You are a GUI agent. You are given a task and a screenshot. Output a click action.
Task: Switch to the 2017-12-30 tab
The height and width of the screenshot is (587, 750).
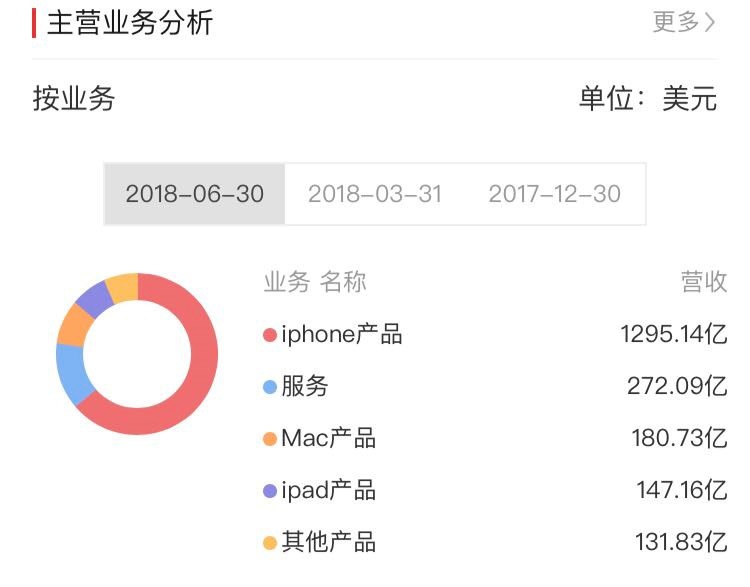(555, 194)
